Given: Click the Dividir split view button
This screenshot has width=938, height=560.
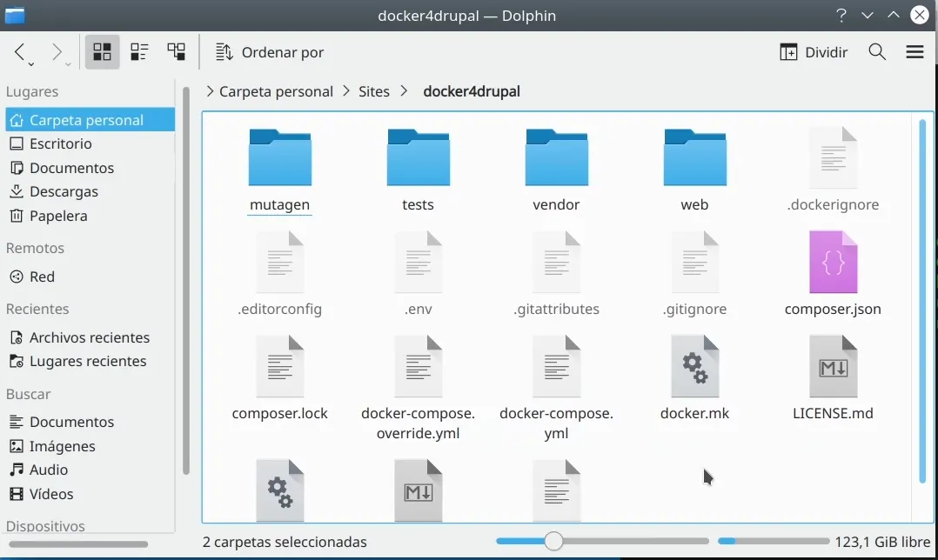Looking at the screenshot, I should (x=814, y=52).
